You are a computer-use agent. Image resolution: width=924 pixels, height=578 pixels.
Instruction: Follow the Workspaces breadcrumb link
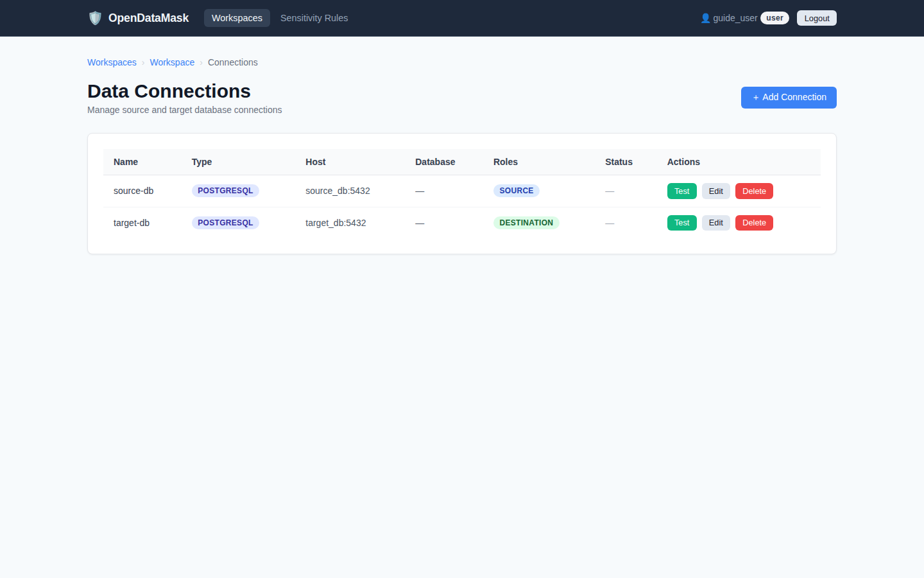pyautogui.click(x=112, y=62)
